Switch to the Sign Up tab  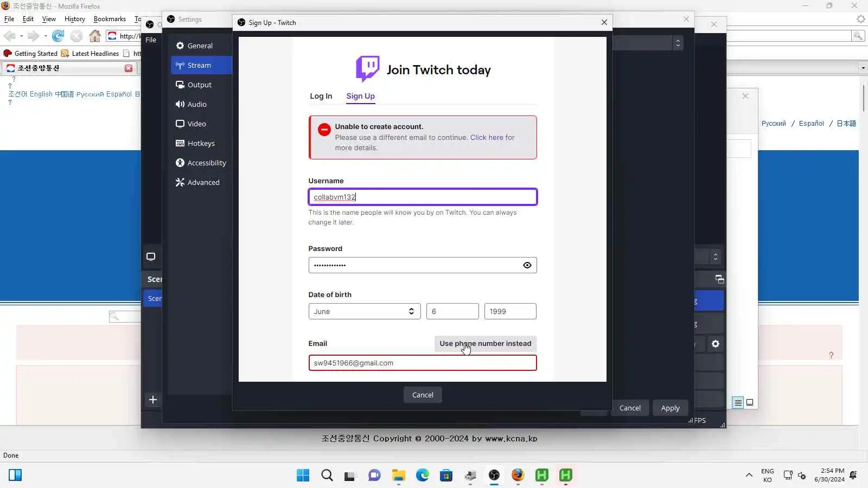click(361, 96)
